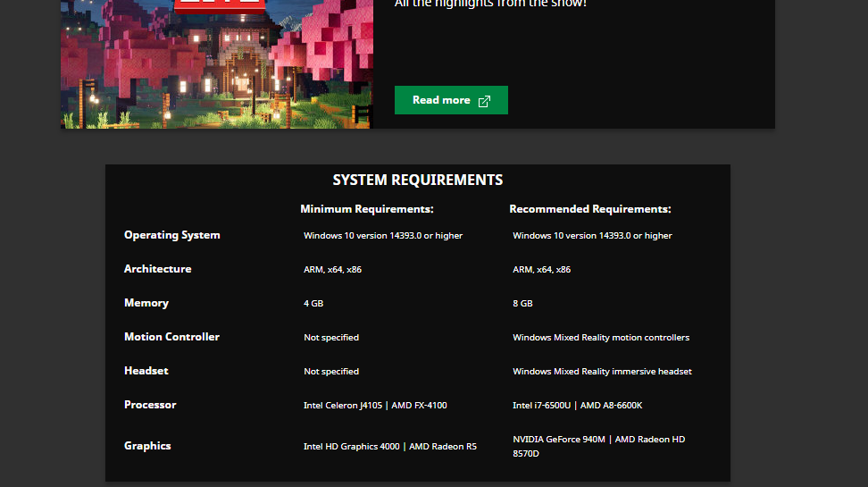Click the Operating System row label

(171, 235)
